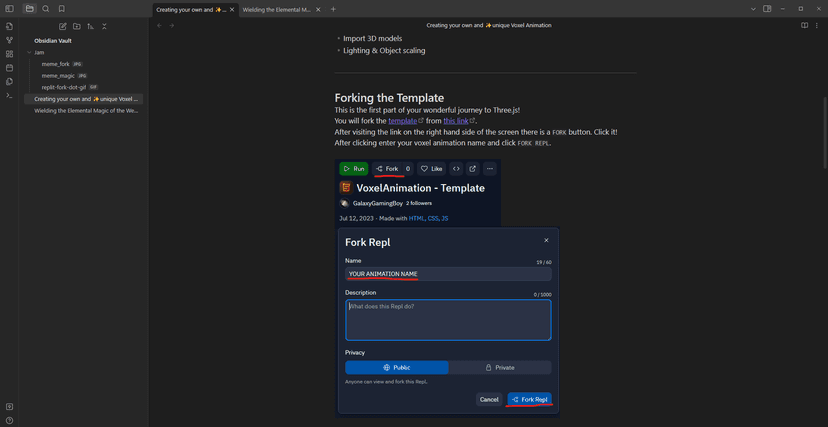
Task: Click the new note icon in file explorer
Action: click(62, 26)
